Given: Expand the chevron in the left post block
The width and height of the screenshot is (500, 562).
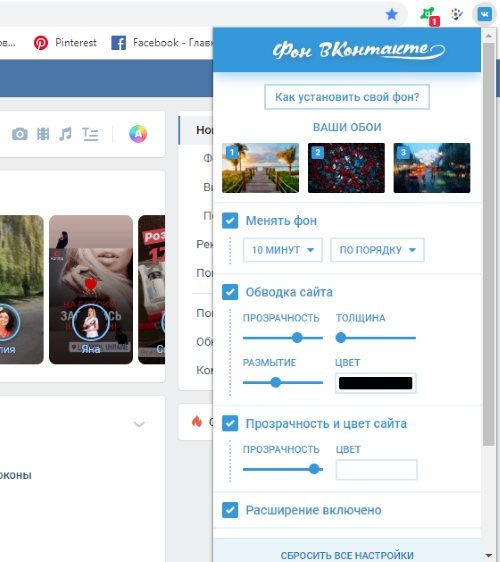Looking at the screenshot, I should [139, 424].
